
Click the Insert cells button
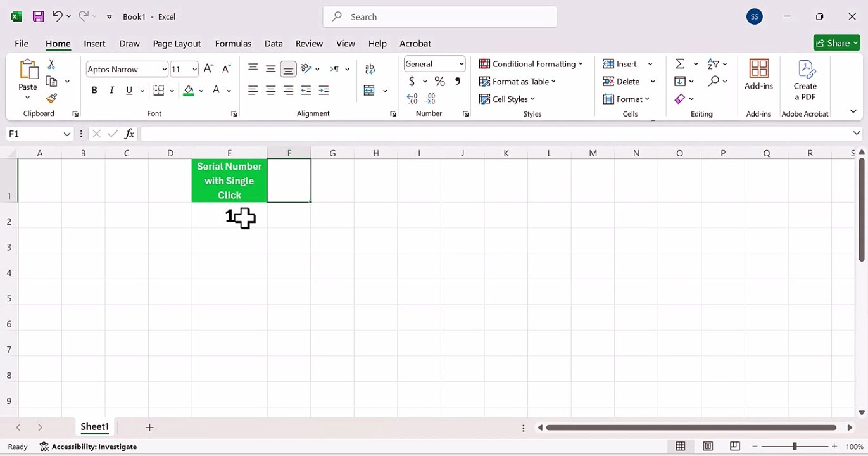[620, 64]
